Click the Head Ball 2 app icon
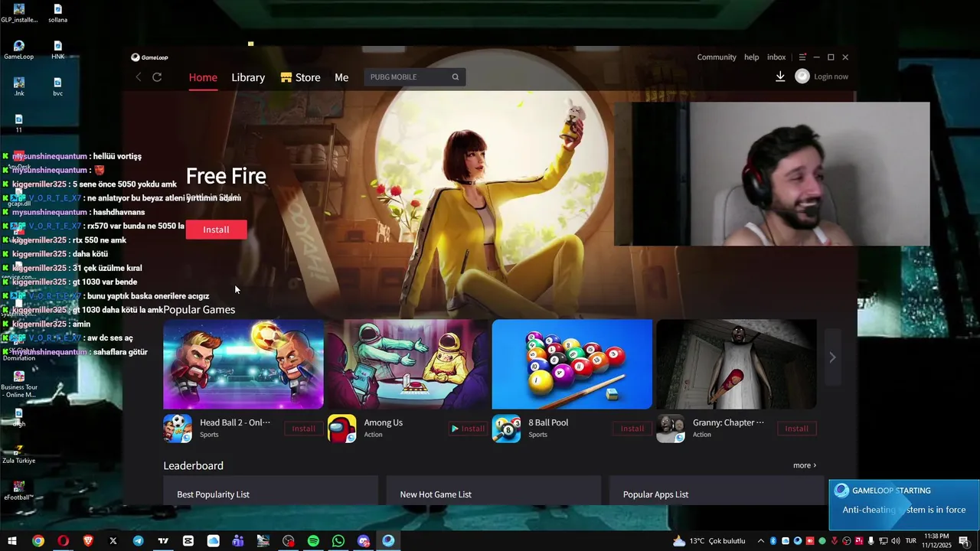This screenshot has height=551, width=980. click(x=178, y=429)
